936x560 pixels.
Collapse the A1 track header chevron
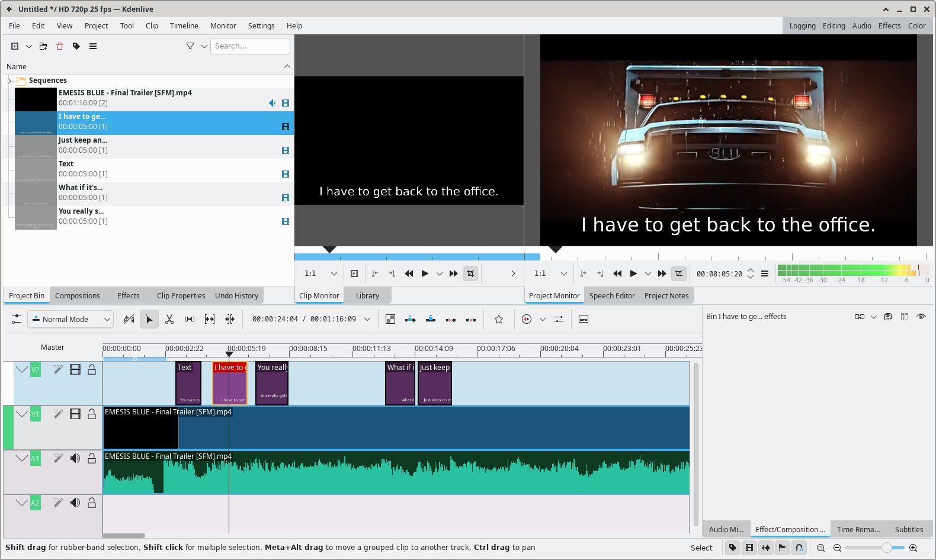(x=22, y=458)
